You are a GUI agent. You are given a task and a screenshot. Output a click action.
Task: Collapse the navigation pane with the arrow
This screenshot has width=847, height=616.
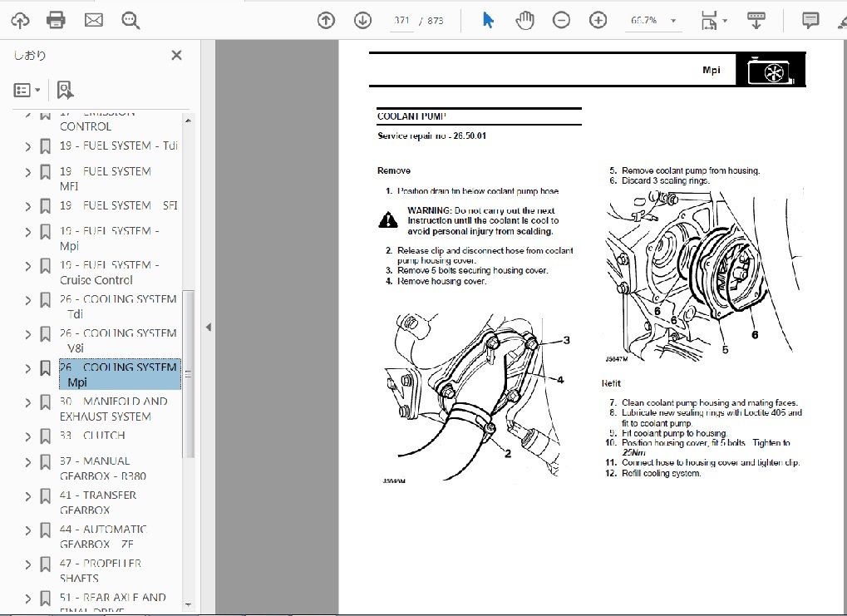click(x=209, y=327)
